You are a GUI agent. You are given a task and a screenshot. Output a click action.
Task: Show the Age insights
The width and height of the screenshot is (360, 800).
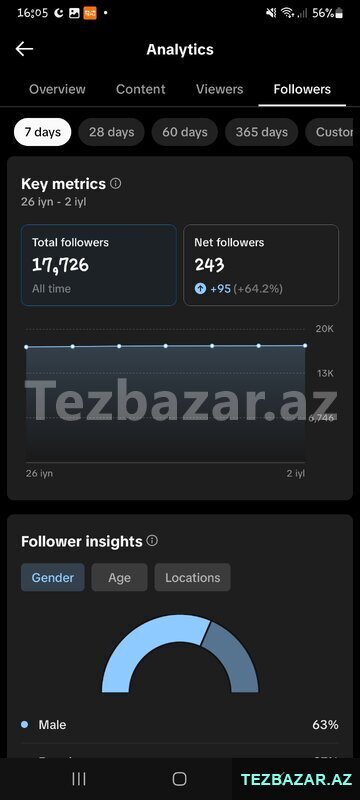[x=119, y=578]
